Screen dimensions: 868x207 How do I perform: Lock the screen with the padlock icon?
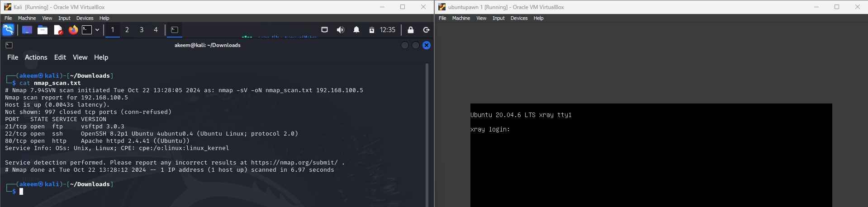(x=411, y=30)
